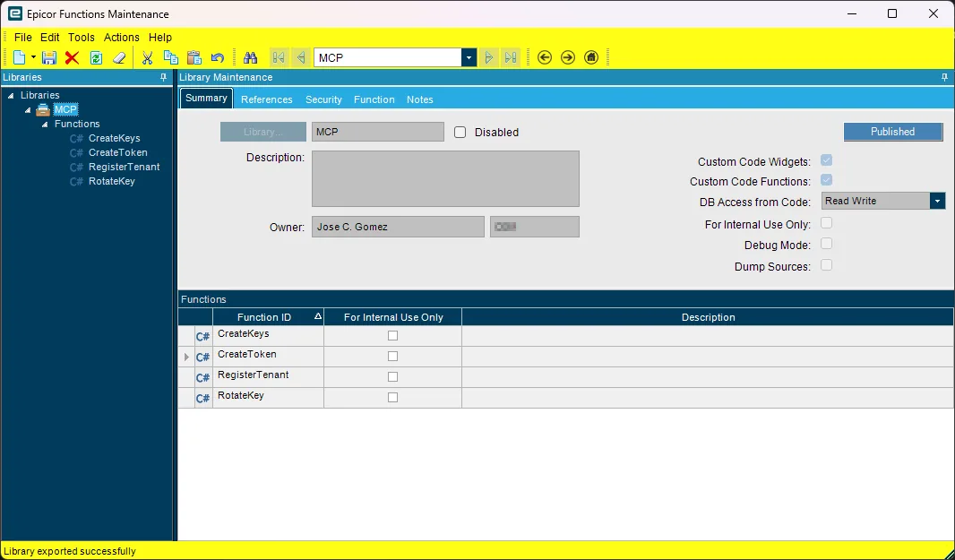Click the Epicor logo in title bar

pyautogui.click(x=14, y=13)
